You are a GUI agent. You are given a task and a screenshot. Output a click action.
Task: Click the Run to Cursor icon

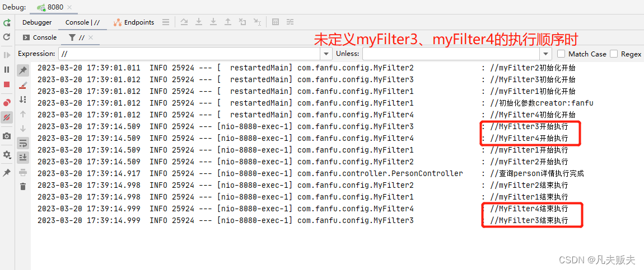(257, 22)
